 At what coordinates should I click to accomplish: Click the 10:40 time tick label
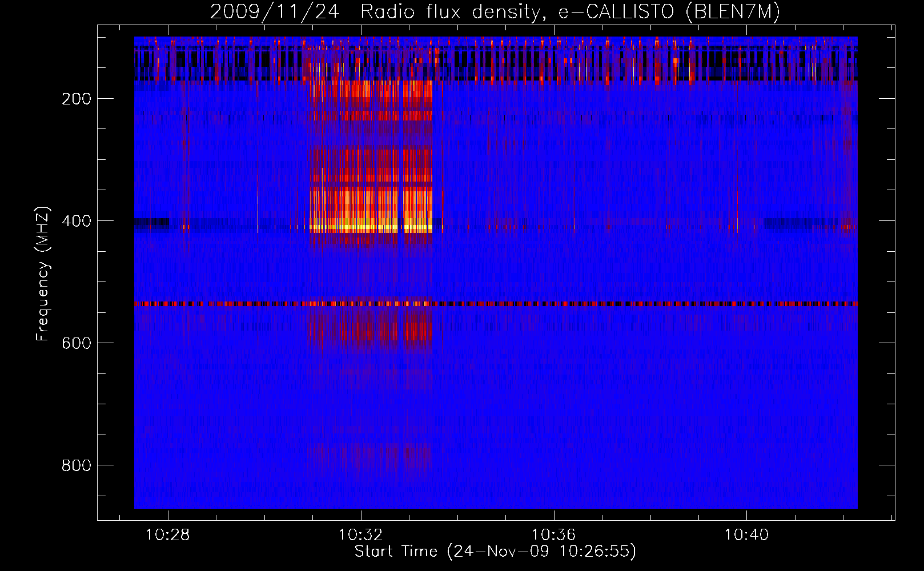click(746, 535)
